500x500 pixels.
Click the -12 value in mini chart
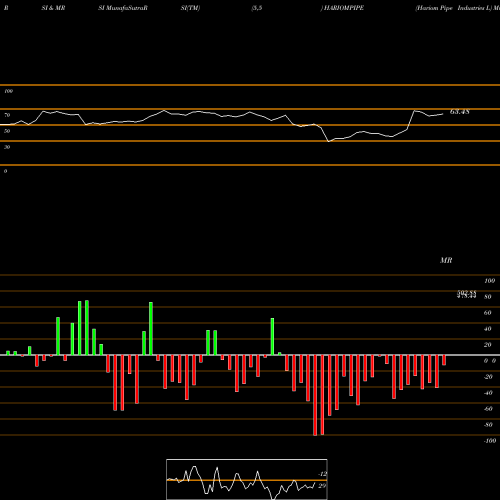(322, 474)
